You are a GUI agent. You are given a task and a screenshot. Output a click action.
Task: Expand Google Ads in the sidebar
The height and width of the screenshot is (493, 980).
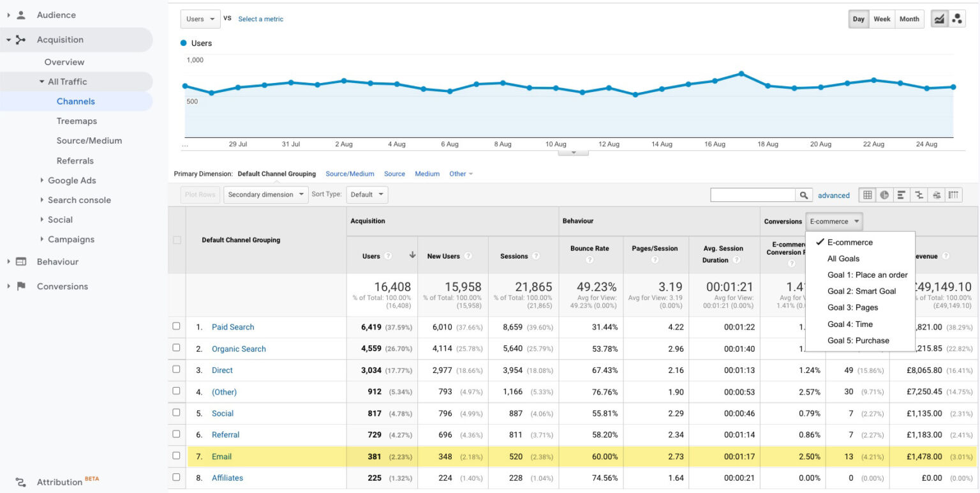tap(42, 181)
